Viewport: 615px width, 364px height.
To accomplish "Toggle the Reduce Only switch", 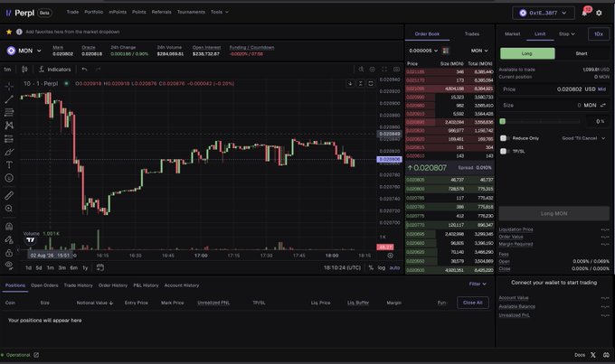I will (x=505, y=138).
